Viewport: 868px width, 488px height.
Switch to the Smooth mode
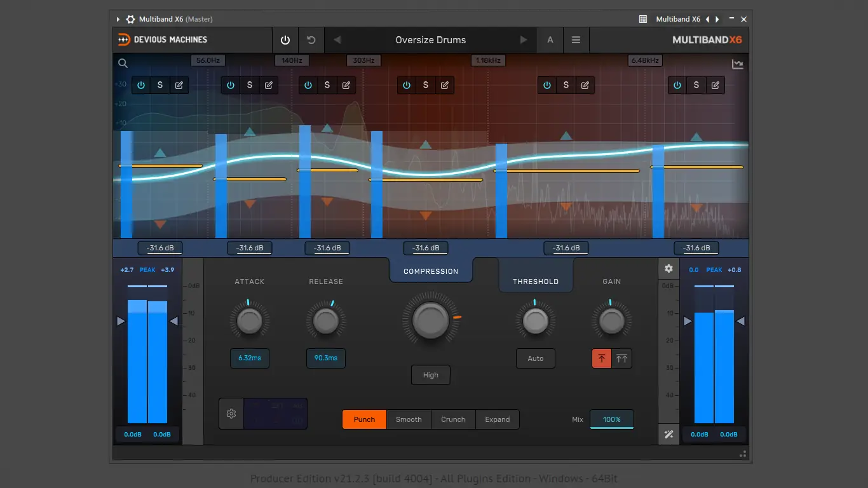(x=409, y=419)
